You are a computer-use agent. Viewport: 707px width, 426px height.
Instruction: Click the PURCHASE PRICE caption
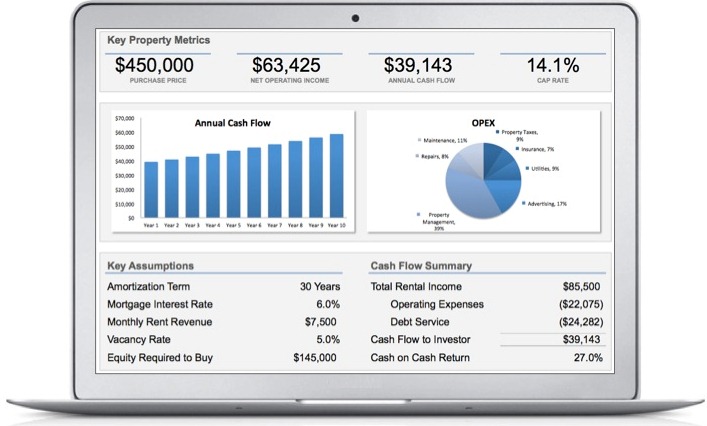[158, 80]
